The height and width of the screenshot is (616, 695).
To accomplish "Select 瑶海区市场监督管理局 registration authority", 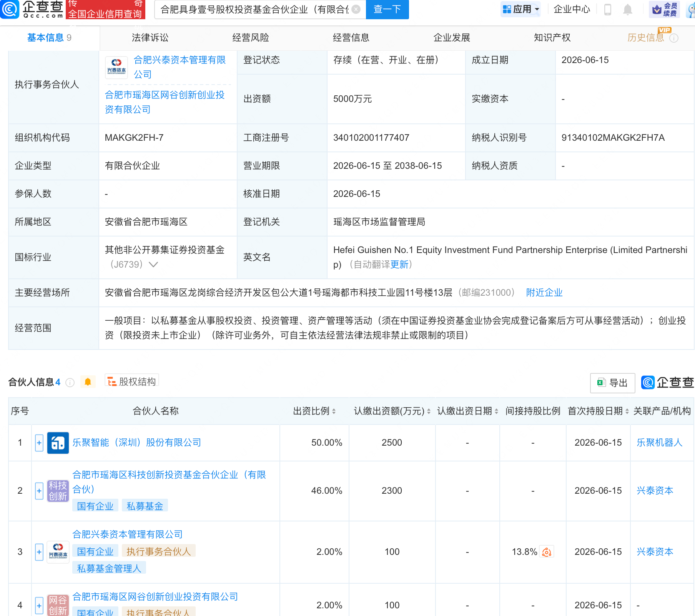I will click(379, 222).
